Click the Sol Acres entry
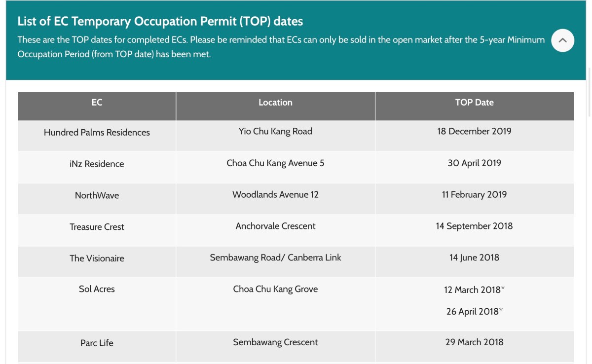The height and width of the screenshot is (364, 592). click(97, 289)
